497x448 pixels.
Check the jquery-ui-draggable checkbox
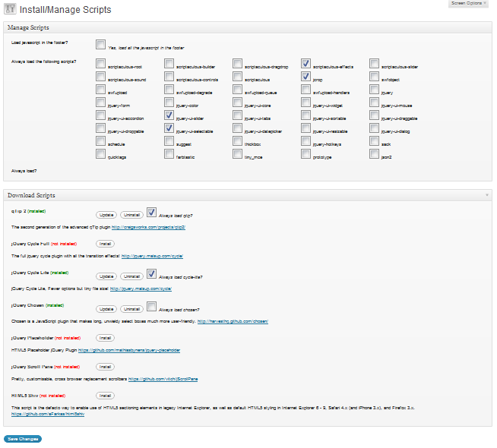click(x=375, y=115)
